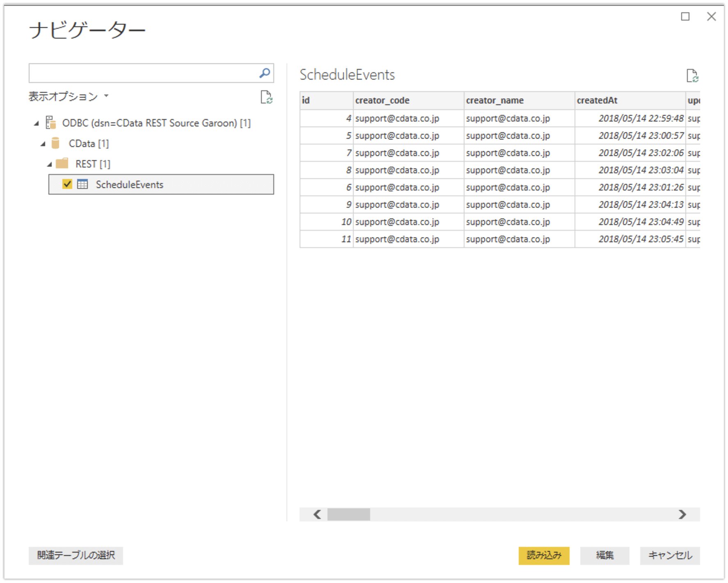The image size is (728, 583).
Task: Click the createdAt cell 2018/05/14 23:04:49
Action: [630, 222]
